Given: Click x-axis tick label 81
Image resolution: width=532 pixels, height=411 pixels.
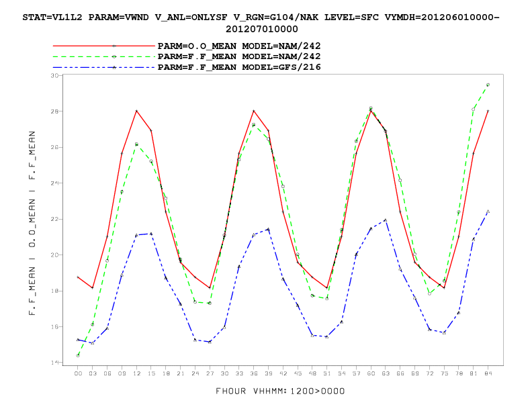Looking at the screenshot, I should coord(474,373).
